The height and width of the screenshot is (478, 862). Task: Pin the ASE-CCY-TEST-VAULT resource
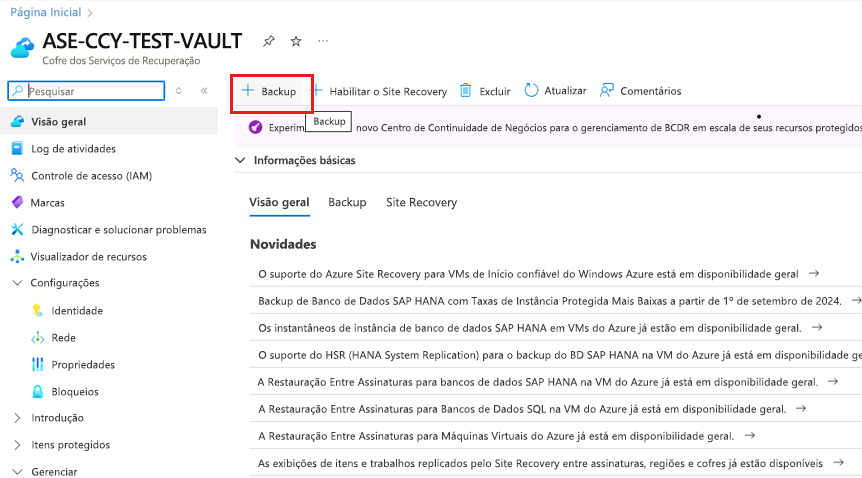268,41
